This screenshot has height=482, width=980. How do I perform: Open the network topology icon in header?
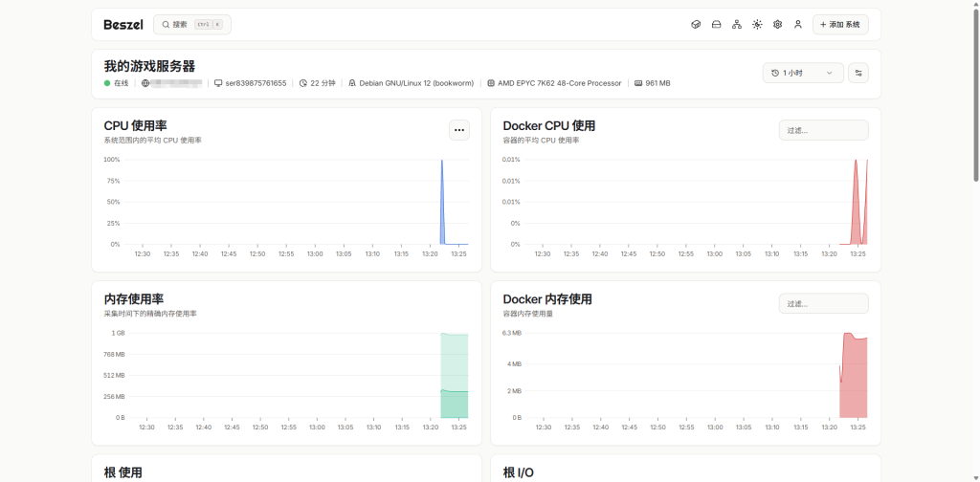coord(737,24)
